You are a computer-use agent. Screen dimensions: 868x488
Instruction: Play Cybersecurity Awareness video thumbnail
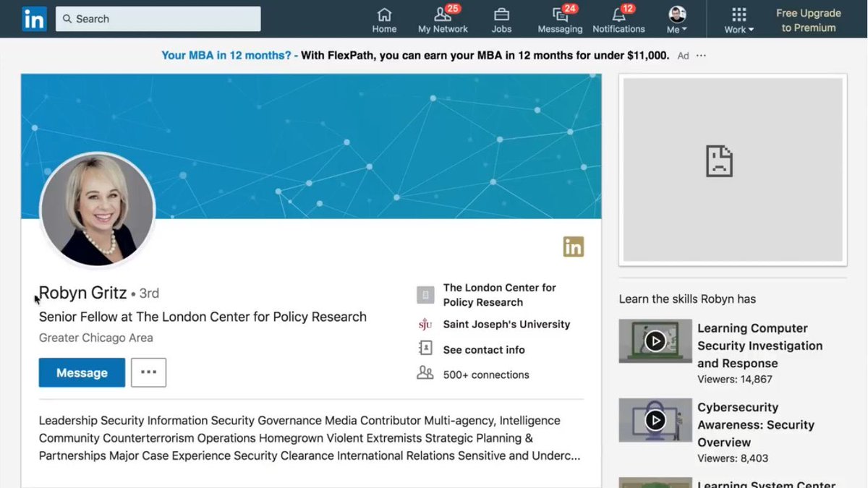pos(655,420)
